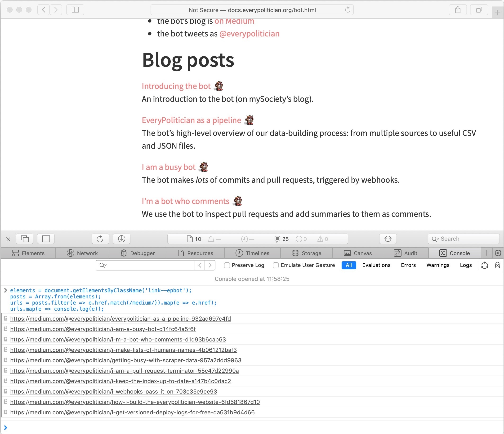This screenshot has width=504, height=434.
Task: Dock the inspector to the side
Action: 46,239
